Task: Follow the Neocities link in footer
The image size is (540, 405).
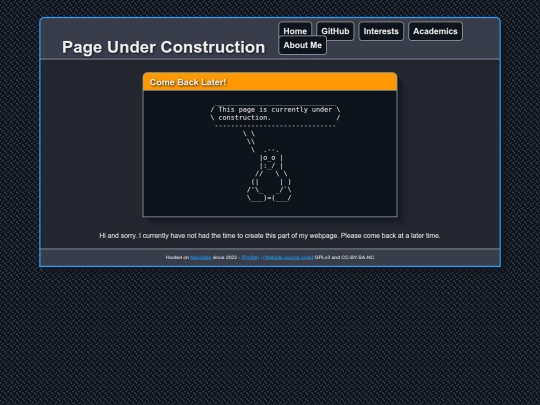Action: (x=200, y=257)
